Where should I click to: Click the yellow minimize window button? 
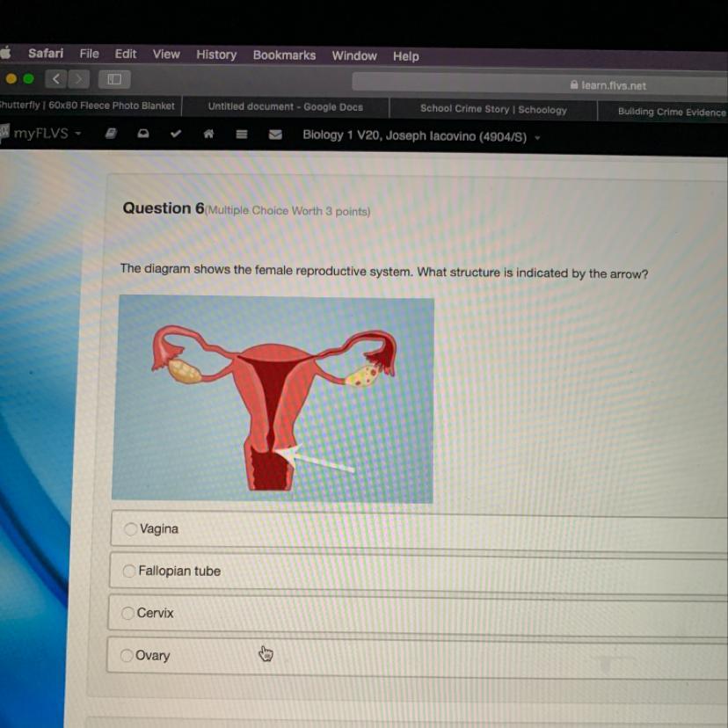point(11,78)
